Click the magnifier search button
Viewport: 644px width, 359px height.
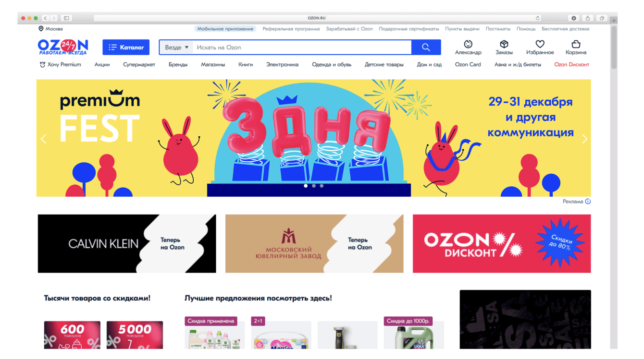[x=426, y=47]
